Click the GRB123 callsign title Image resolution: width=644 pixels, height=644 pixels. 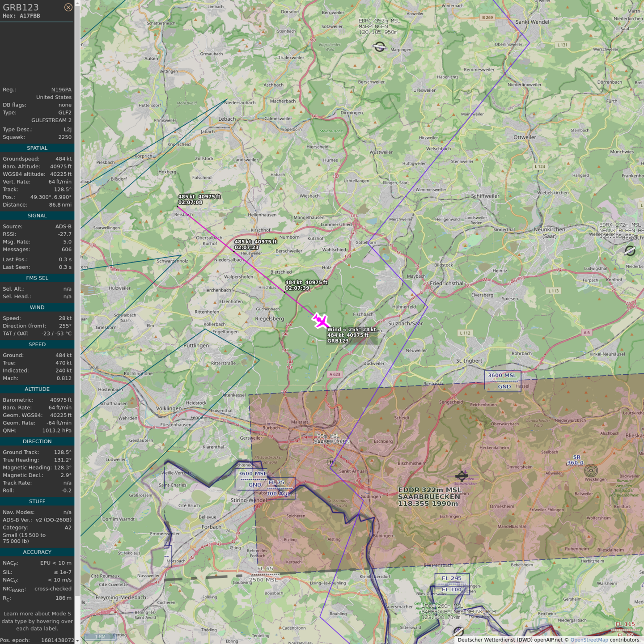tap(21, 7)
